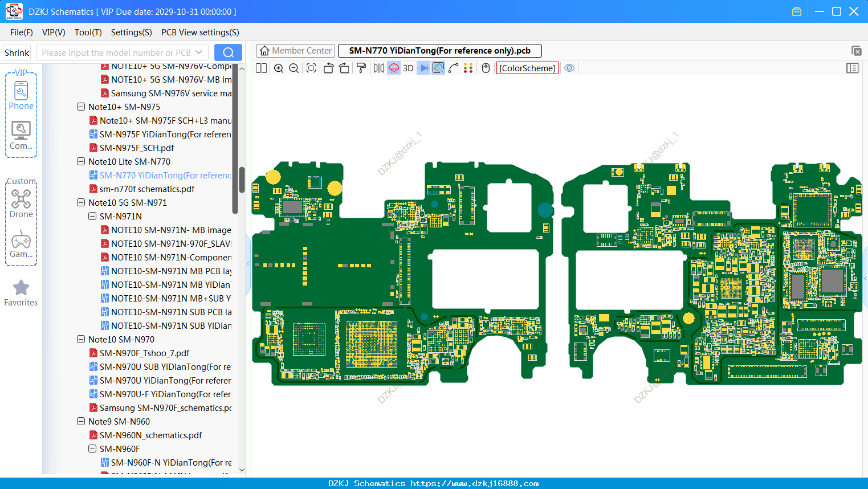
Task: Open Note10+ SM-N975F SCH+L3 manual
Action: 165,120
